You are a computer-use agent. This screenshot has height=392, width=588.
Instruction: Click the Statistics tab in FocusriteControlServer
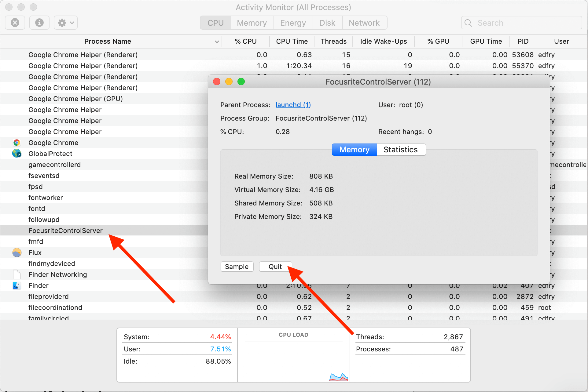[x=400, y=150]
